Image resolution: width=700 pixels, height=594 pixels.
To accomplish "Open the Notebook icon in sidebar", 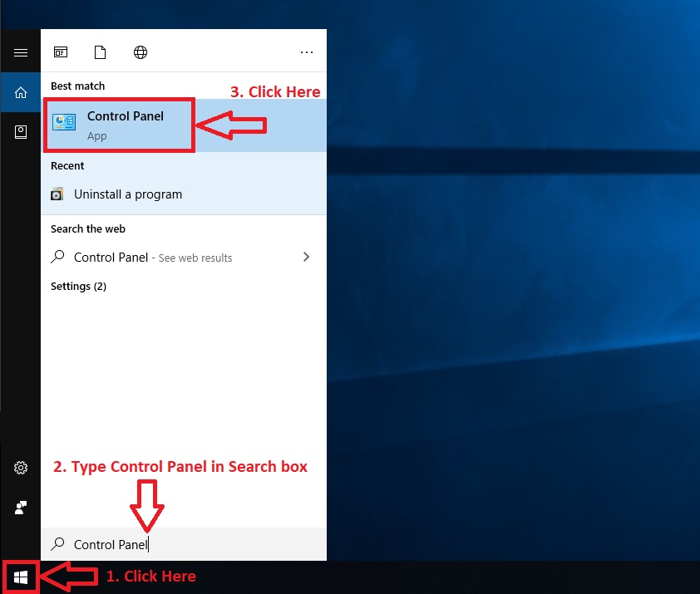I will pyautogui.click(x=21, y=131).
